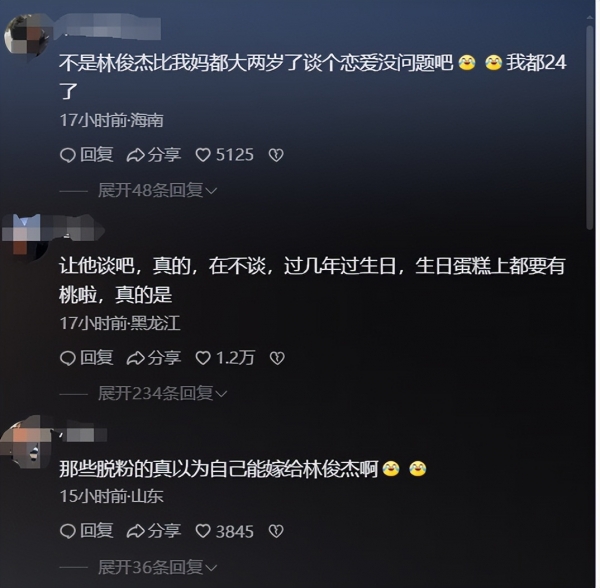This screenshot has width=600, height=588.
Task: Expand 展开48条回复 replies
Action: coord(157,190)
